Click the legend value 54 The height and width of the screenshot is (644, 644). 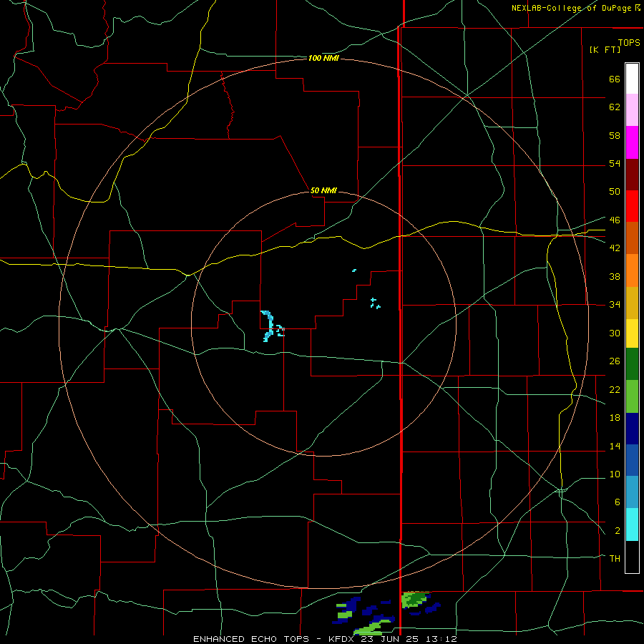615,163
